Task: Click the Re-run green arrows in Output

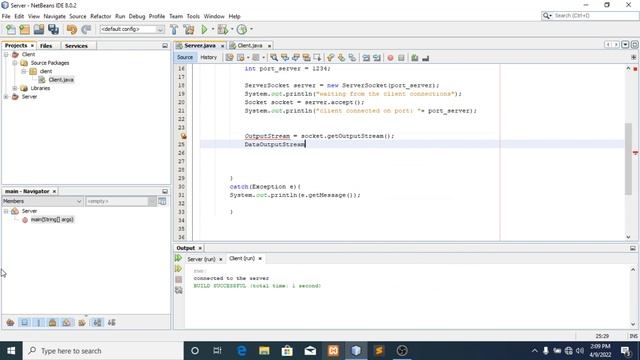Action: (x=178, y=258)
